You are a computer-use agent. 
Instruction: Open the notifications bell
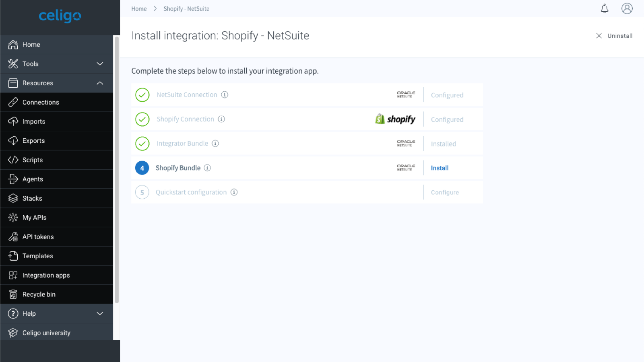click(x=605, y=8)
